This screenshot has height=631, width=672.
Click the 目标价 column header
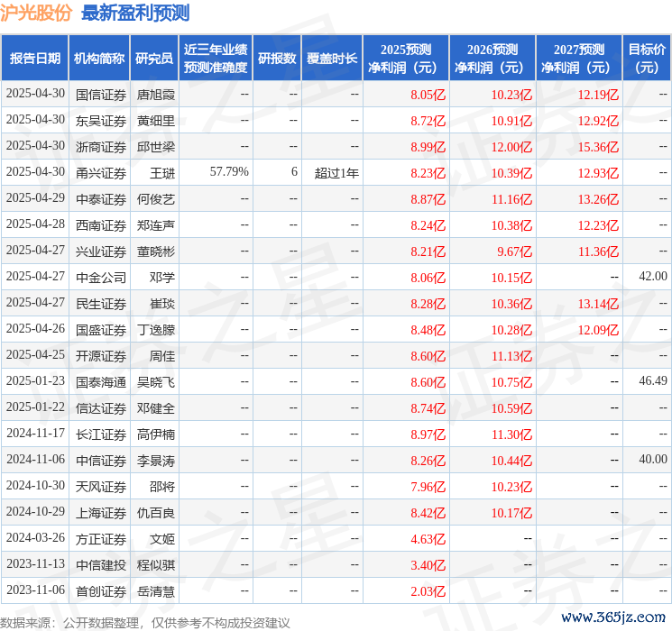pos(647,59)
